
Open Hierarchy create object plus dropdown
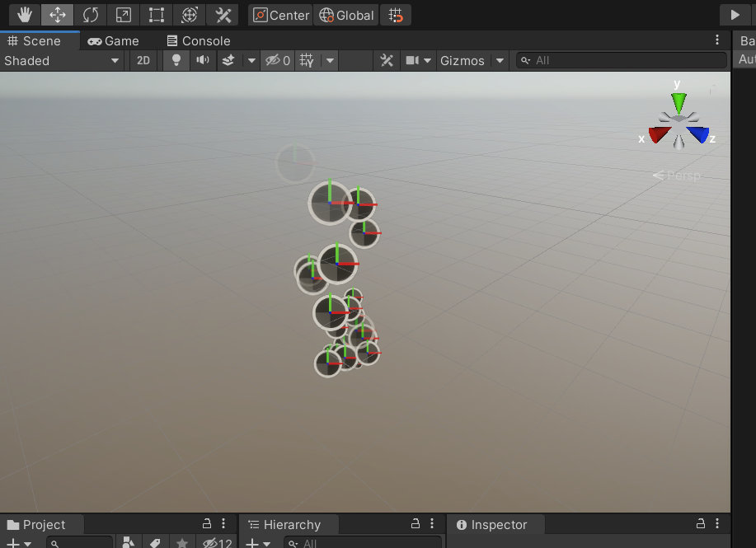tap(258, 544)
